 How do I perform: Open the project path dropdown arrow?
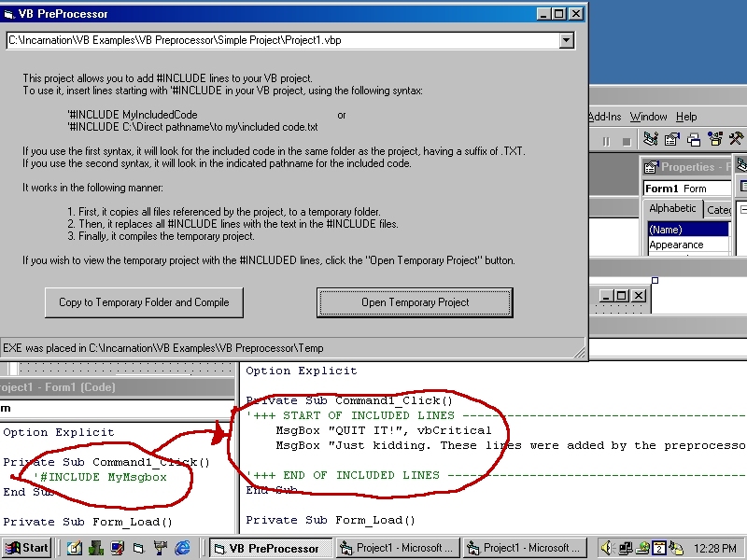tap(566, 41)
